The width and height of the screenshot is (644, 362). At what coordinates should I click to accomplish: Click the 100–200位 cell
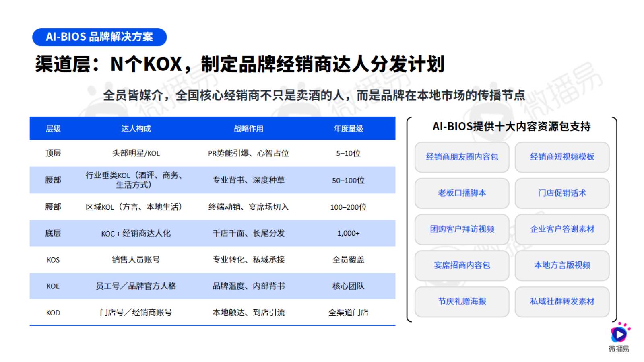(x=349, y=207)
